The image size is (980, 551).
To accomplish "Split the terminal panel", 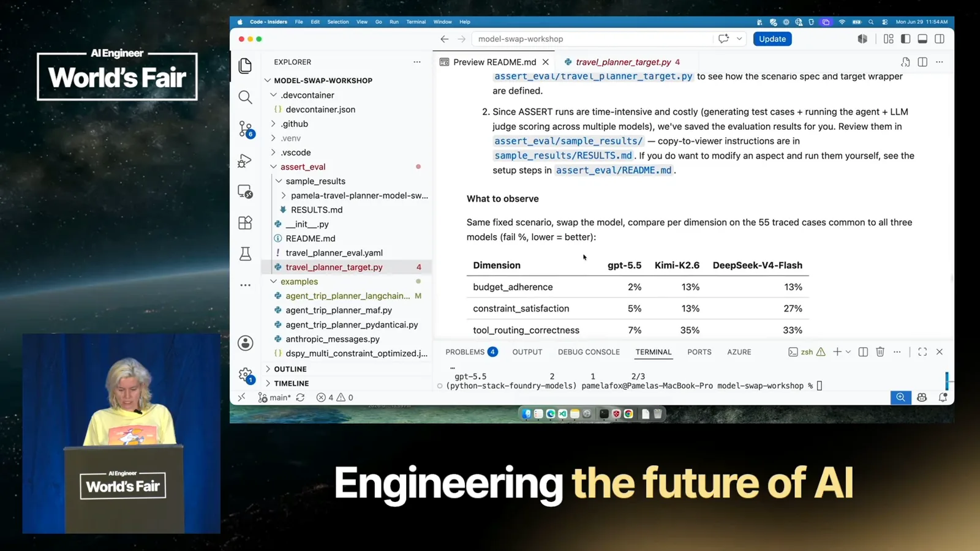I will [863, 352].
